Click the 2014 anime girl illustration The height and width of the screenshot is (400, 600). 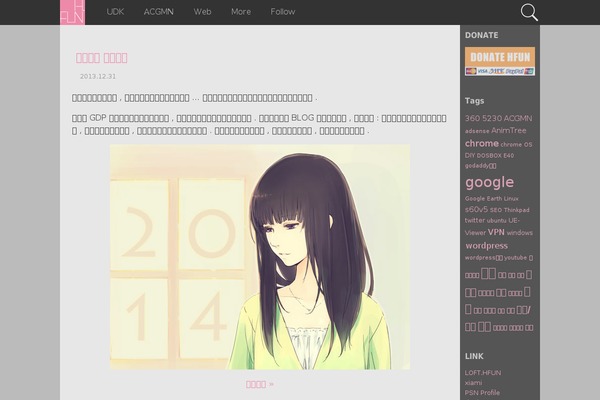pos(260,257)
